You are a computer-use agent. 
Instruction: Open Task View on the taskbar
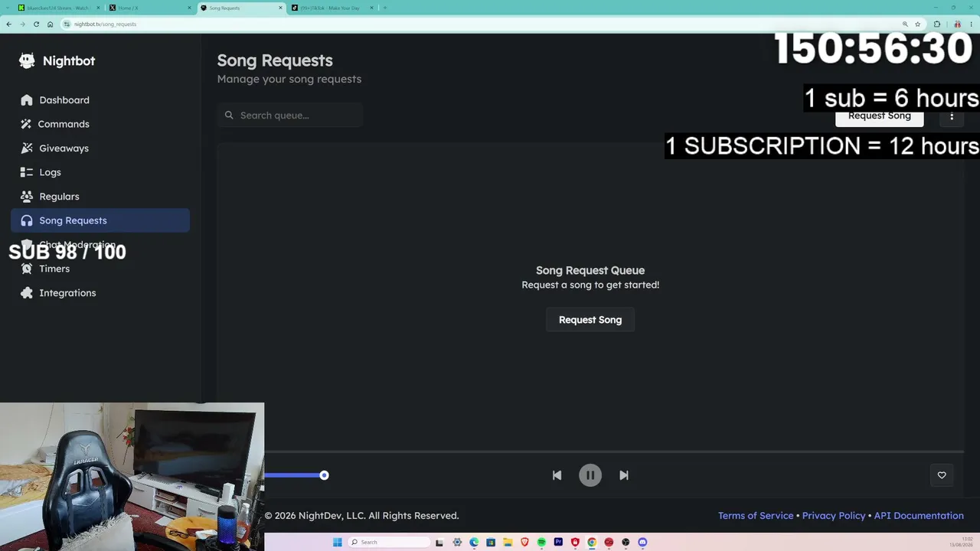click(439, 542)
